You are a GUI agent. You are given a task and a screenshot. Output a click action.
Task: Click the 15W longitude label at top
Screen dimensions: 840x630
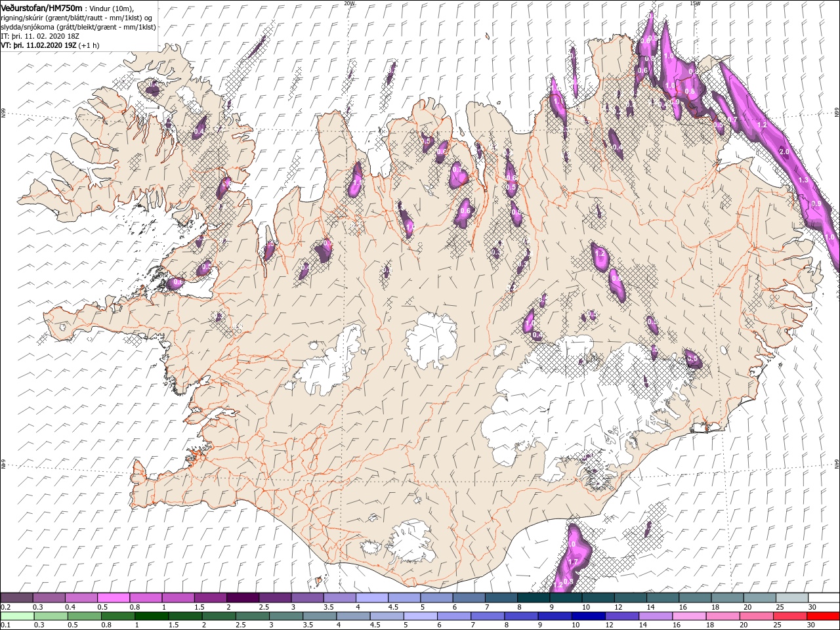pos(696,3)
